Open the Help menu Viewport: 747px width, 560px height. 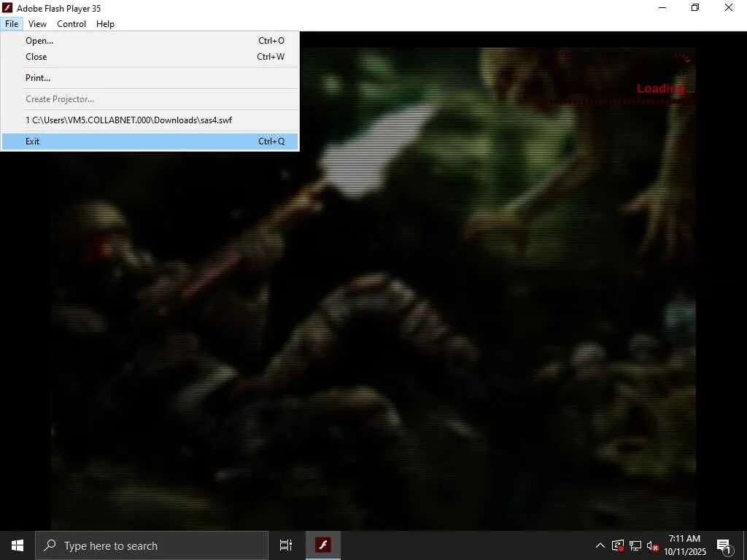point(105,24)
